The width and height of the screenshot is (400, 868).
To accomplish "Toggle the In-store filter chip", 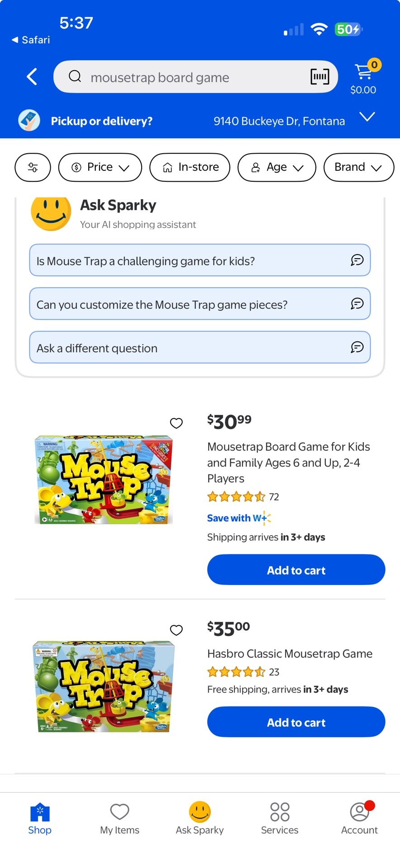I will click(x=190, y=167).
